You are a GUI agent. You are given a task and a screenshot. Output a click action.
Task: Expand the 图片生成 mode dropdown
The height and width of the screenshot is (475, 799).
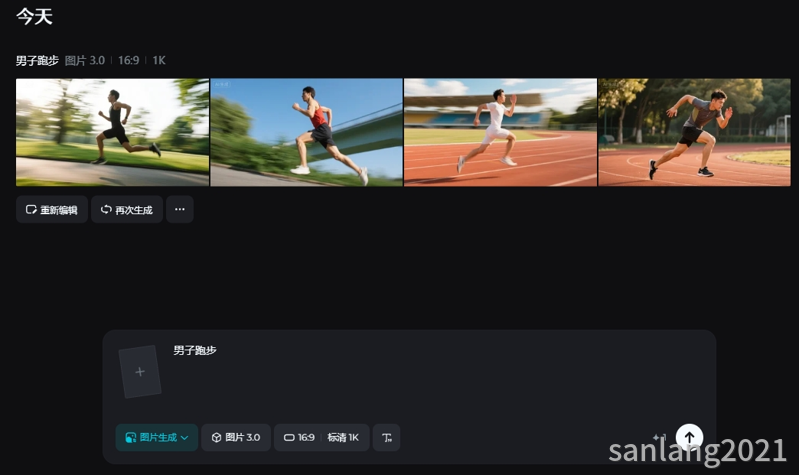point(157,438)
